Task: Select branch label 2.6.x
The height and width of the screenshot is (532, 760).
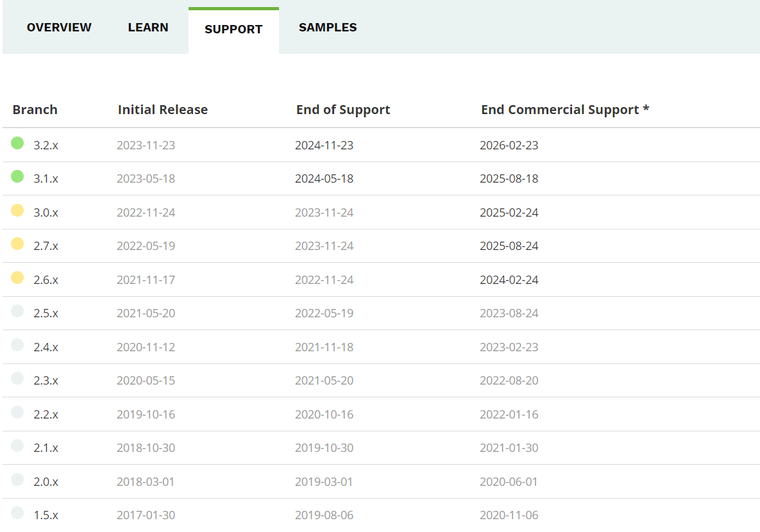Action: (x=46, y=280)
